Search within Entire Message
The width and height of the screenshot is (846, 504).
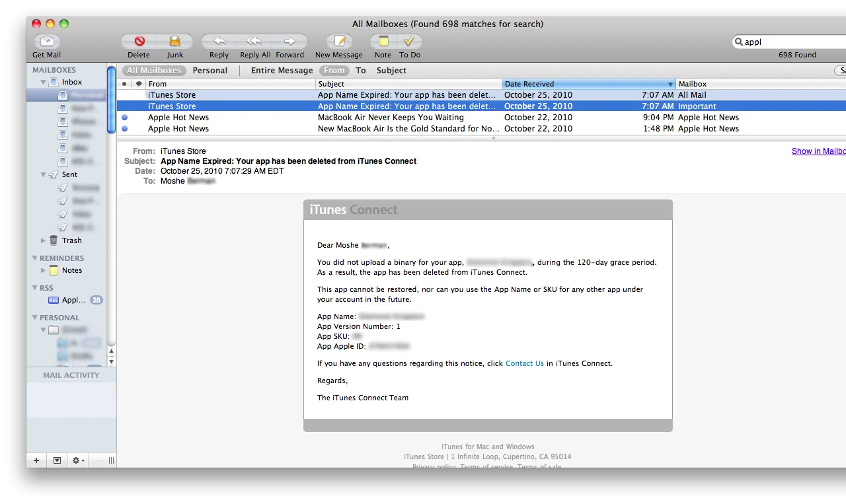coord(282,71)
